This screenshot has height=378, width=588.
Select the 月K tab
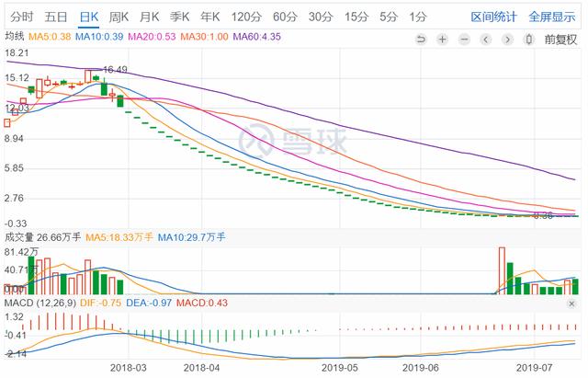pos(149,17)
